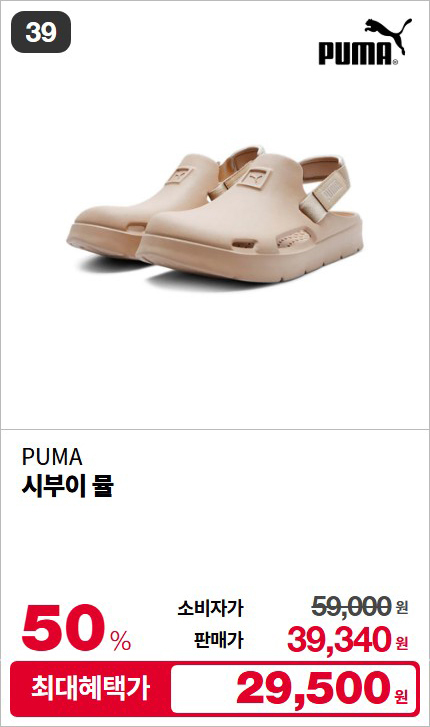
Task: Open the 시부이 뮬 product title
Action: point(68,486)
